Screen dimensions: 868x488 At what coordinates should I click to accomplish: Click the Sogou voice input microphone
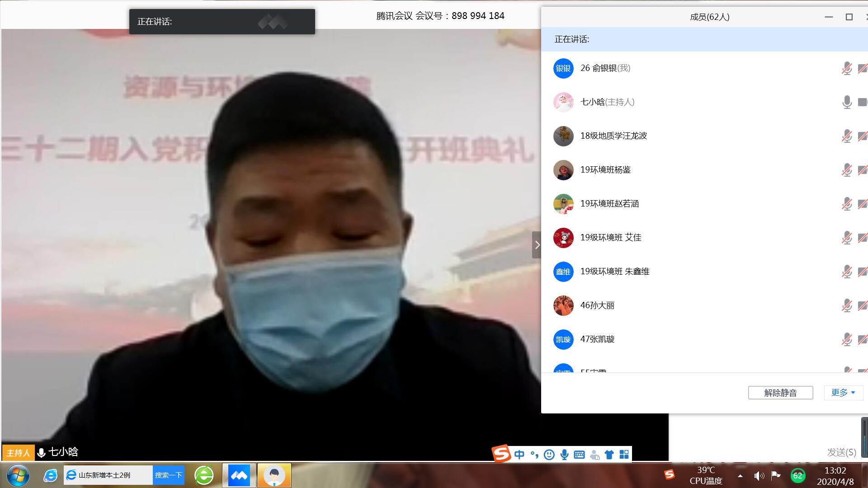point(564,455)
